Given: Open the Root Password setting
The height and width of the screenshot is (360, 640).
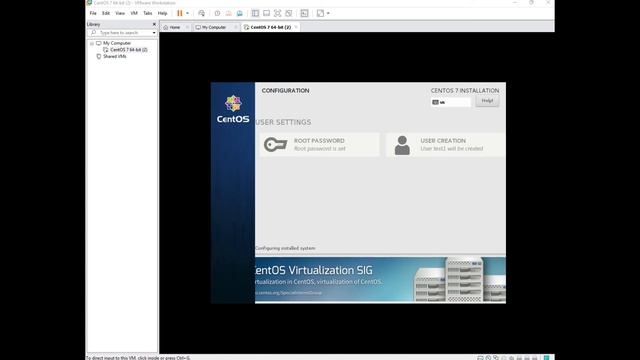Looking at the screenshot, I should coord(320,144).
